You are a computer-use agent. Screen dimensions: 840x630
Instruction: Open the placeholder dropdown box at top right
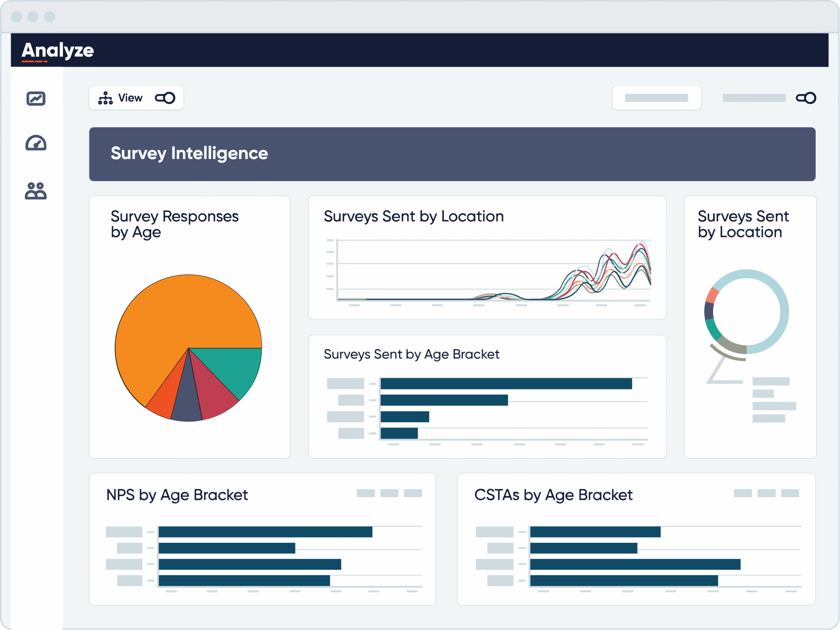pyautogui.click(x=656, y=98)
